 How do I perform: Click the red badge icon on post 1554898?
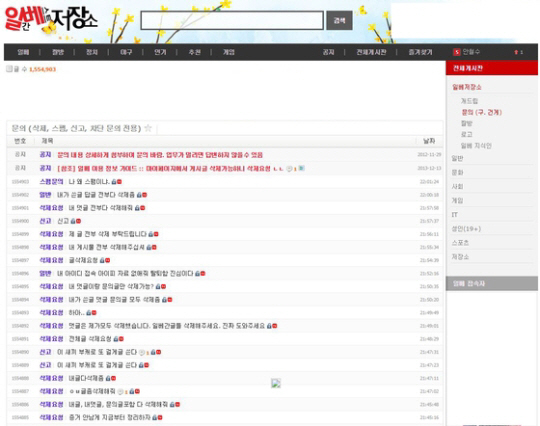(154, 247)
